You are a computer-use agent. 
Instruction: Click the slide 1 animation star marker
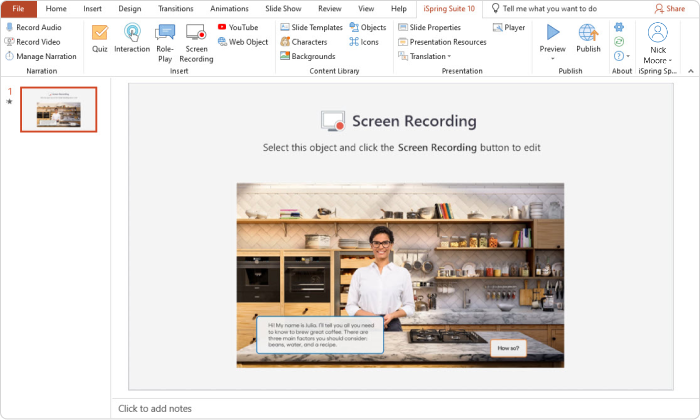[9, 101]
